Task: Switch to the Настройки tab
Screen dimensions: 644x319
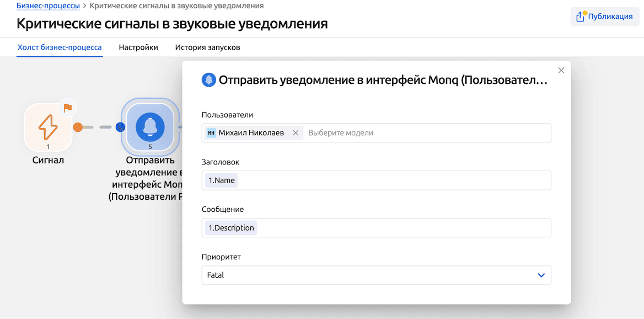Action: pyautogui.click(x=138, y=47)
